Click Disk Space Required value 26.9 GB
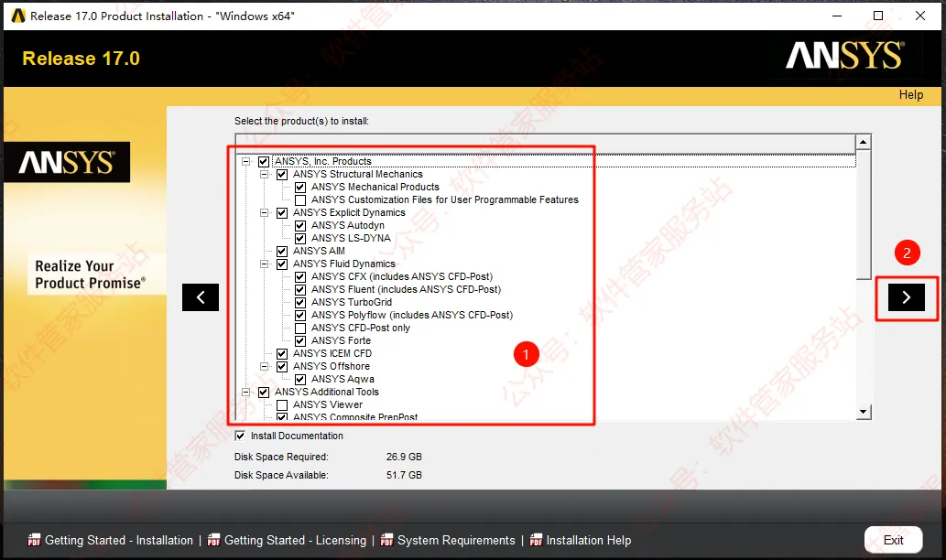This screenshot has height=560, width=946. [x=404, y=457]
